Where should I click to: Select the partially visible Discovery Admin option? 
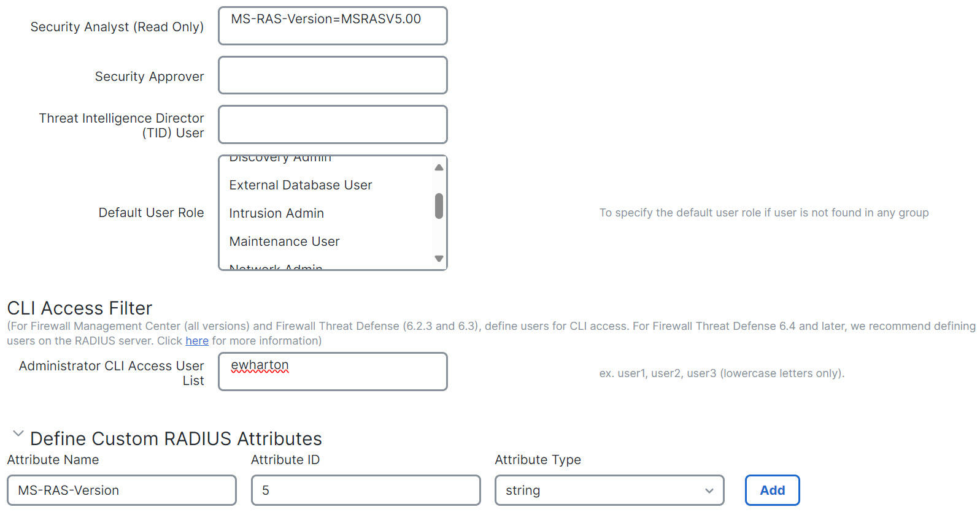(x=280, y=159)
